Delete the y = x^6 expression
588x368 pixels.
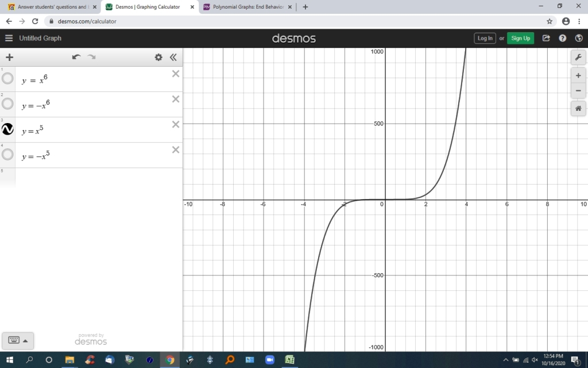pyautogui.click(x=176, y=74)
